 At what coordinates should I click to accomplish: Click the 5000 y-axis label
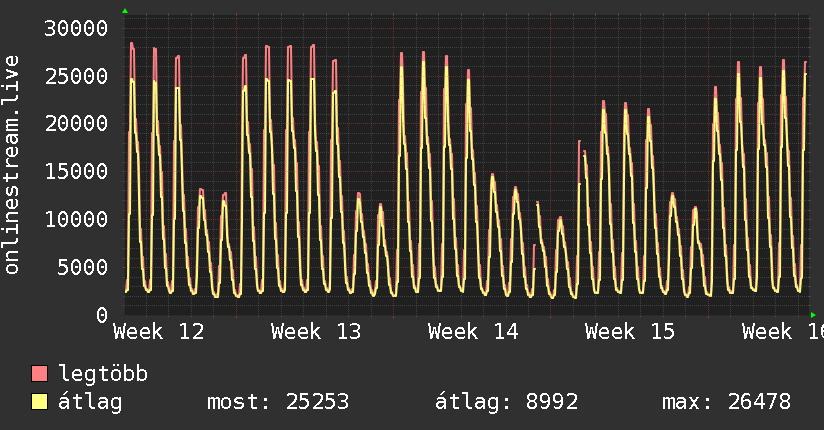click(x=83, y=267)
